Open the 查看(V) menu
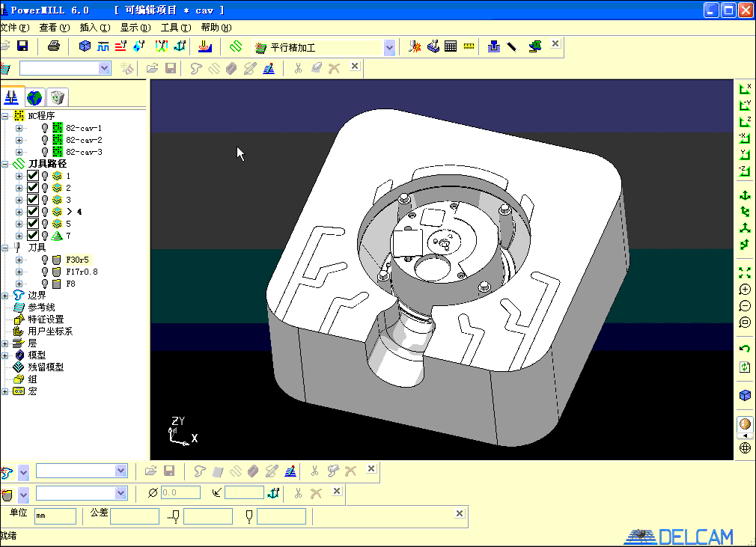This screenshot has height=547, width=756. coord(55,28)
